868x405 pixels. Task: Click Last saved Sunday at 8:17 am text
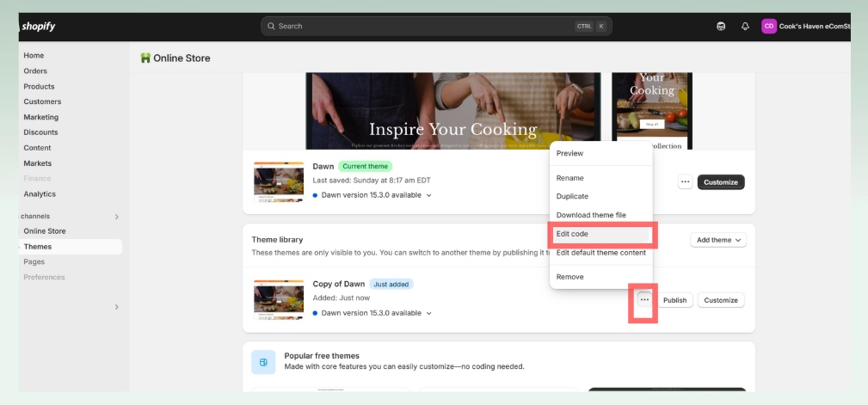372,181
